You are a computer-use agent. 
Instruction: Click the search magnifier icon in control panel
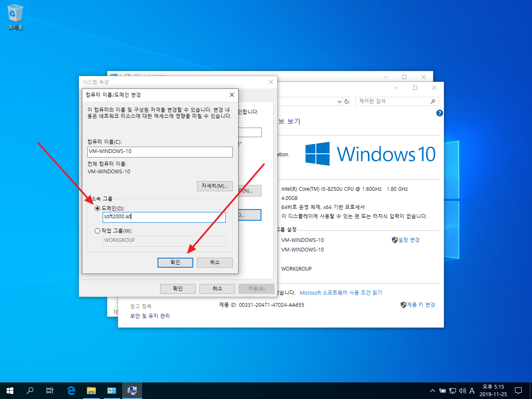click(x=433, y=101)
